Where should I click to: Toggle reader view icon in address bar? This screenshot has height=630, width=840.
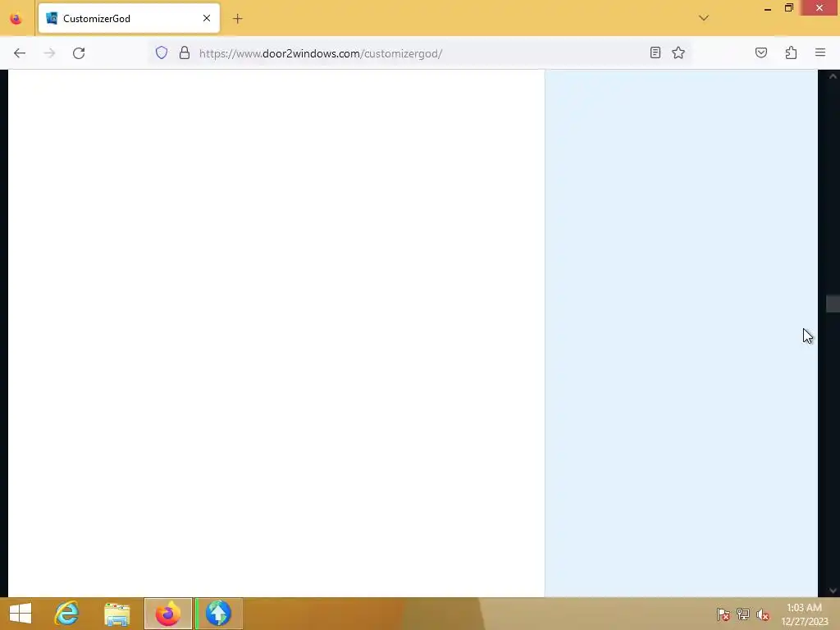pos(655,52)
